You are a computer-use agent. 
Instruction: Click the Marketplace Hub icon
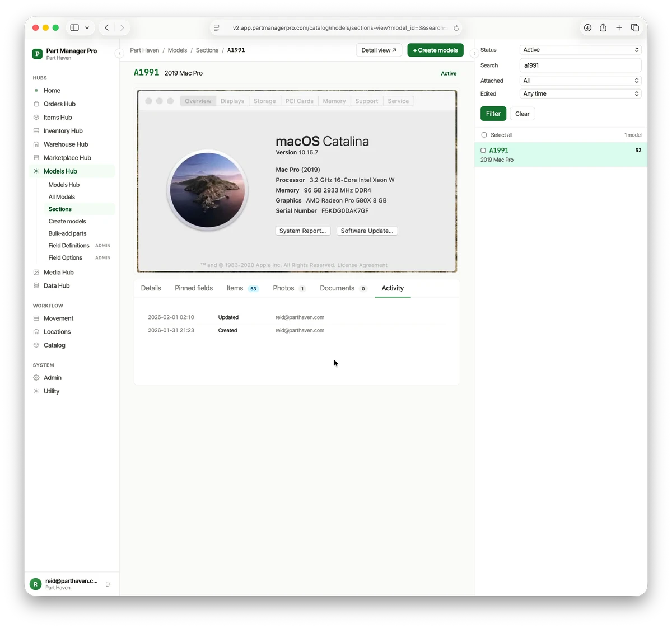click(x=36, y=158)
